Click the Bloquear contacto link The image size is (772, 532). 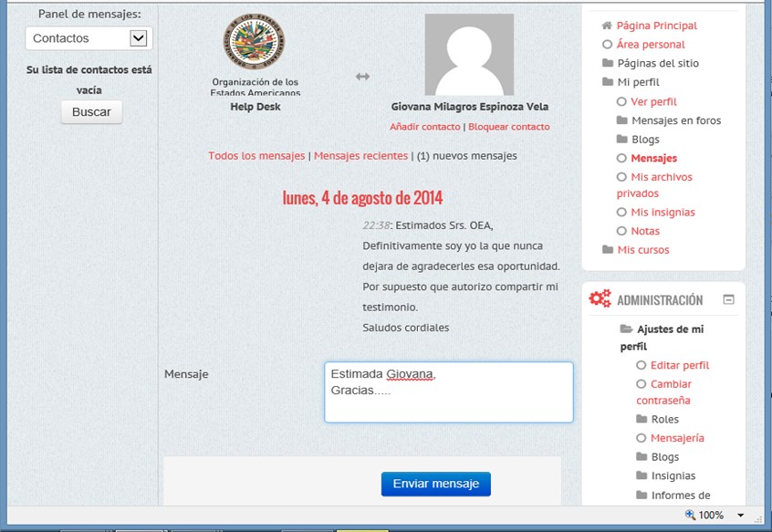(508, 127)
